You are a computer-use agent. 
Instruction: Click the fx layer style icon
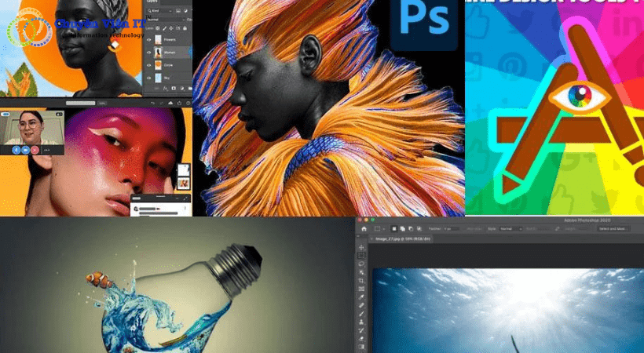[x=165, y=88]
